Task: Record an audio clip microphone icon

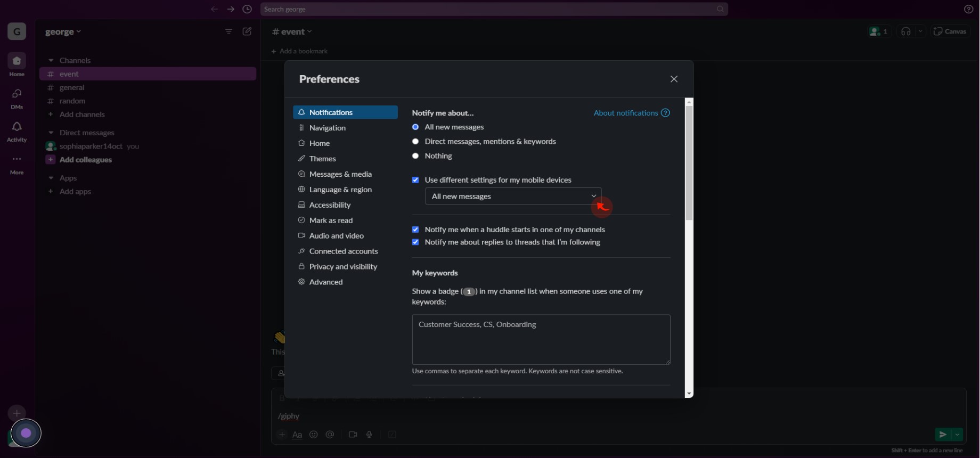Action: pos(369,435)
